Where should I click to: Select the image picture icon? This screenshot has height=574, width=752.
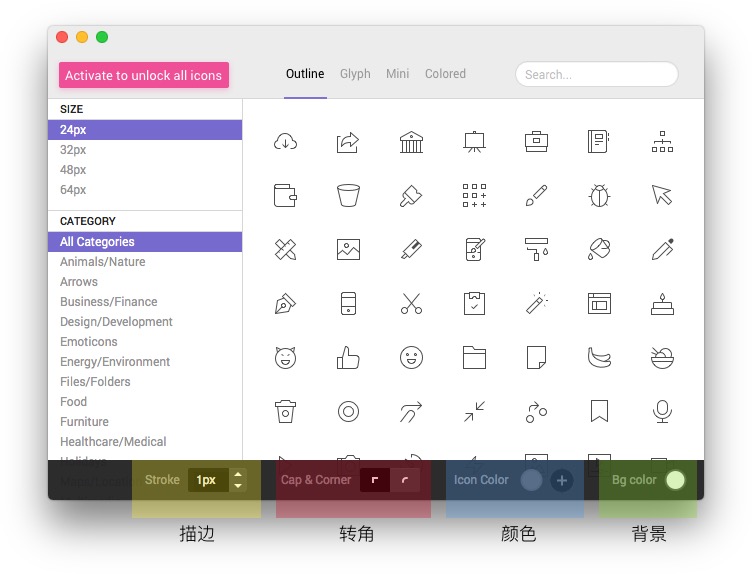(348, 249)
